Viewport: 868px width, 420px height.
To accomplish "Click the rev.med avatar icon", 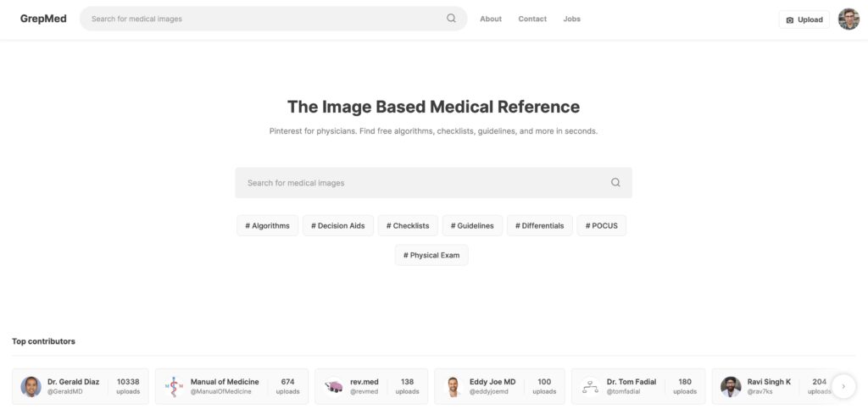I will pos(333,387).
